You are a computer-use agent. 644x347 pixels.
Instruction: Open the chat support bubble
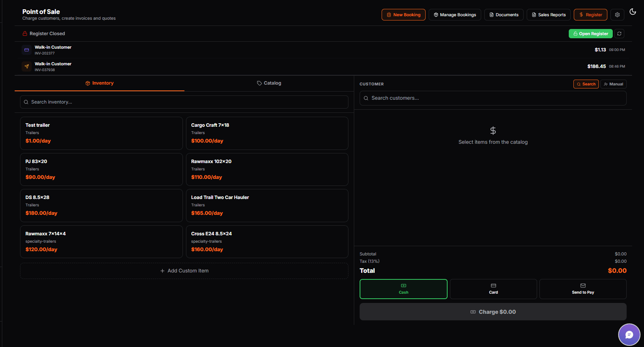[629, 335]
